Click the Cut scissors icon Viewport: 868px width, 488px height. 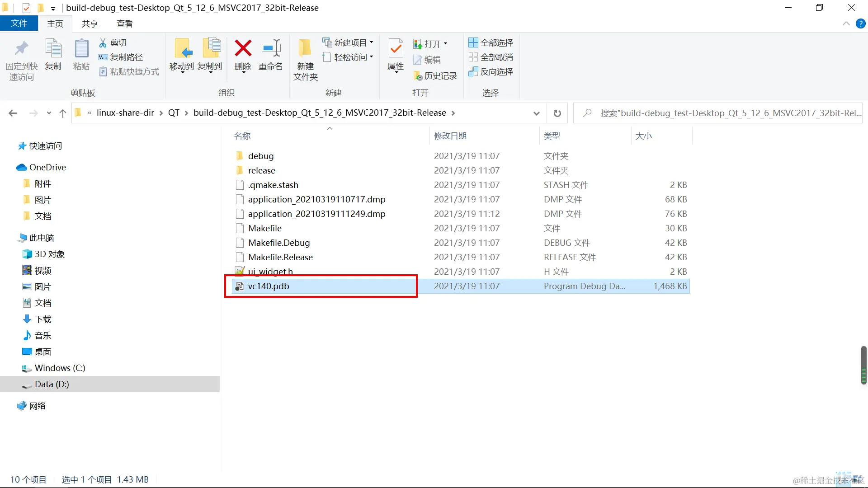(103, 42)
